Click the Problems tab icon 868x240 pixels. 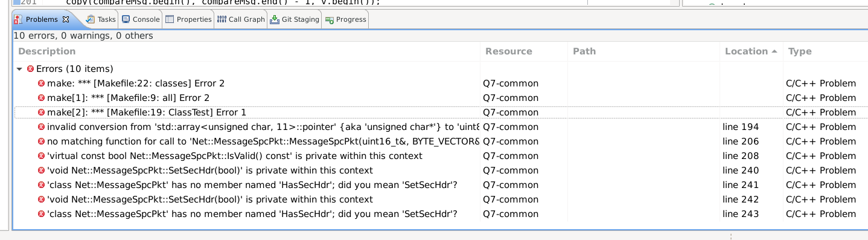[x=19, y=19]
